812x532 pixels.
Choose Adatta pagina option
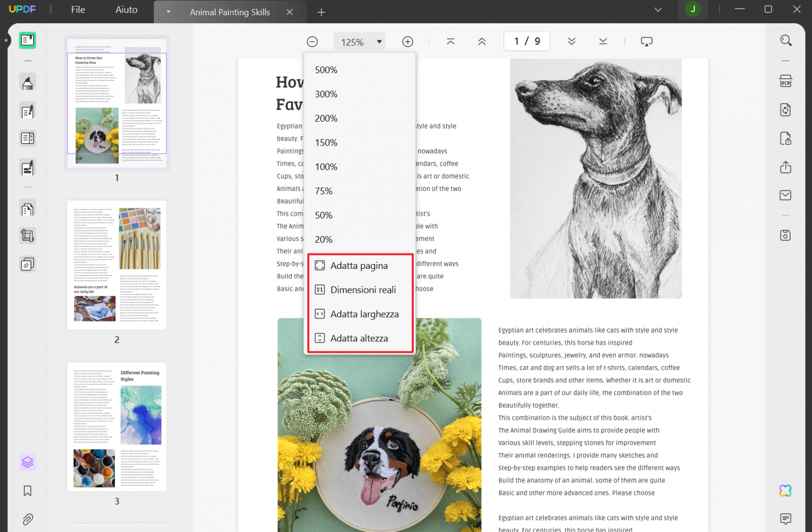point(360,266)
